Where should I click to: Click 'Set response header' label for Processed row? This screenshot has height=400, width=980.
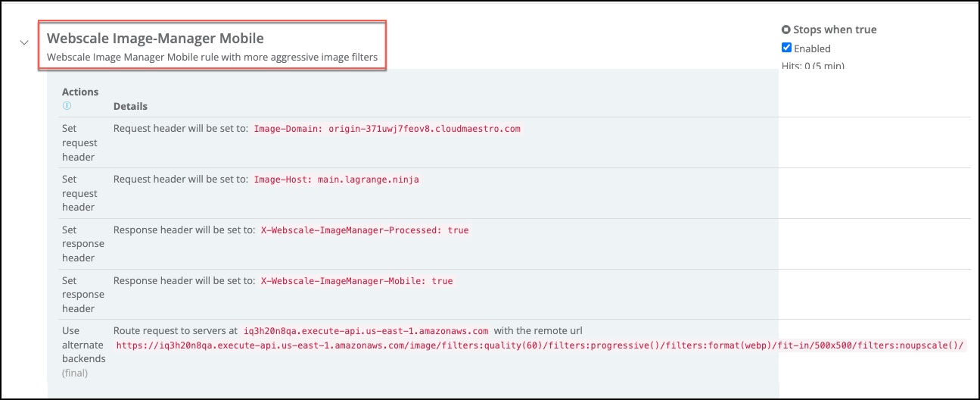click(82, 243)
